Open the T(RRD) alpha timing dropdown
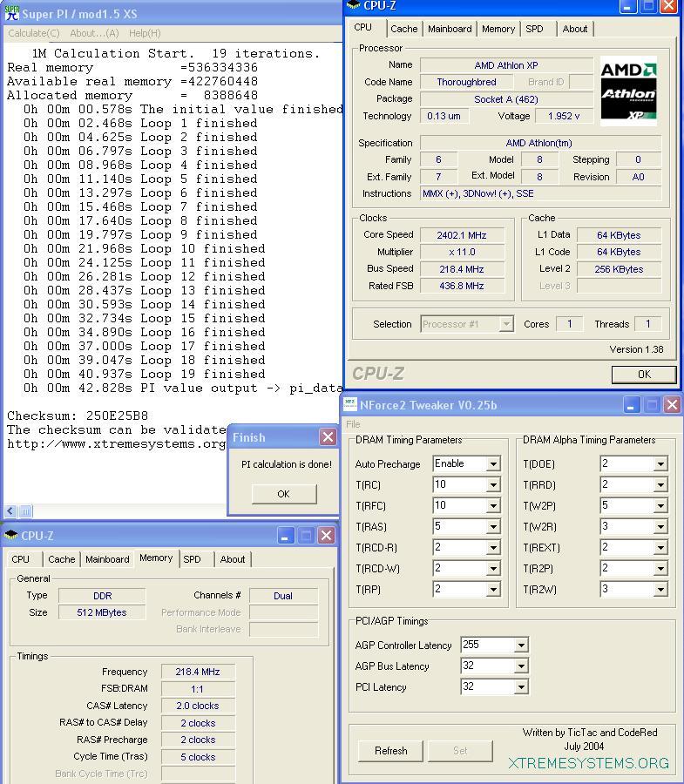The width and height of the screenshot is (684, 784). (660, 485)
